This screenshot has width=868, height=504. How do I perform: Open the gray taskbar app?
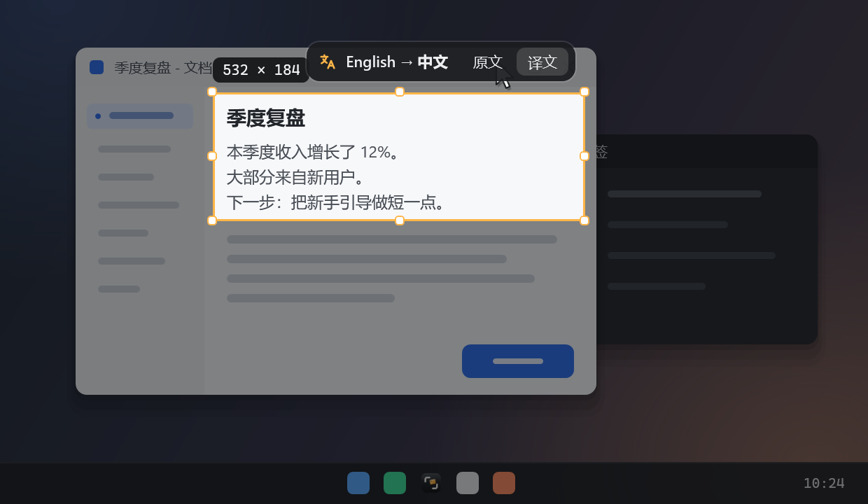[x=468, y=483]
